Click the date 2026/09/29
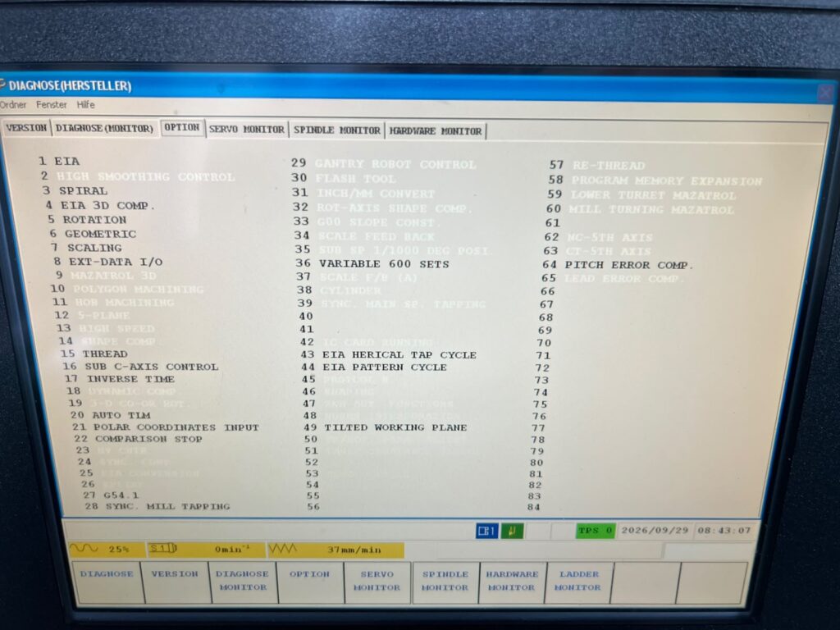 click(655, 531)
